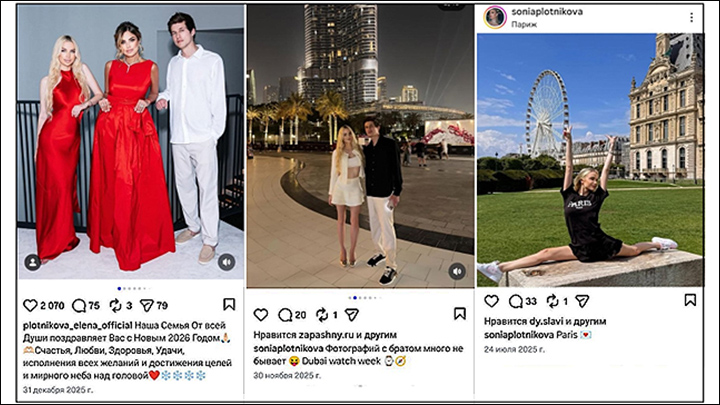The width and height of the screenshot is (720, 405).
Task: Like the plotnikova_elena_official New Year post
Action: pyautogui.click(x=30, y=305)
